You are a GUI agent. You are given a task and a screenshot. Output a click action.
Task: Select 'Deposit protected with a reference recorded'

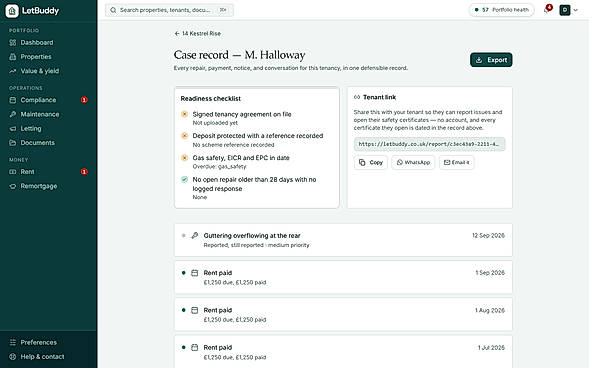(258, 136)
